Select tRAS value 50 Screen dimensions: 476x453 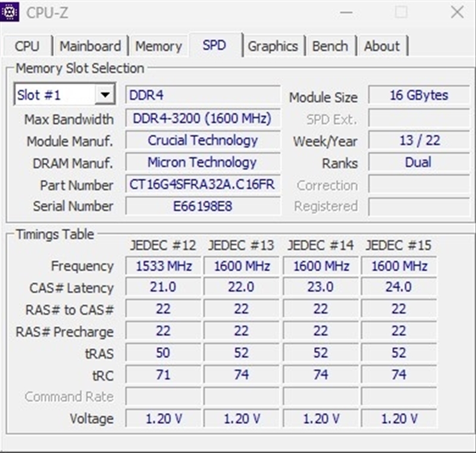tap(163, 353)
